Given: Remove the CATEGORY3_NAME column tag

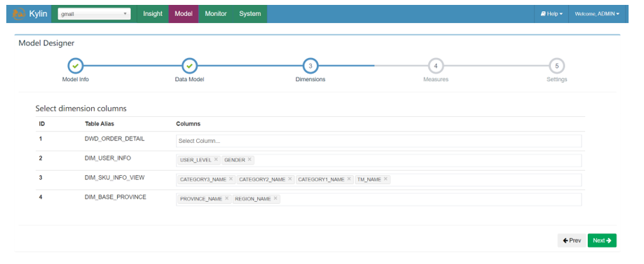Looking at the screenshot, I should [231, 179].
